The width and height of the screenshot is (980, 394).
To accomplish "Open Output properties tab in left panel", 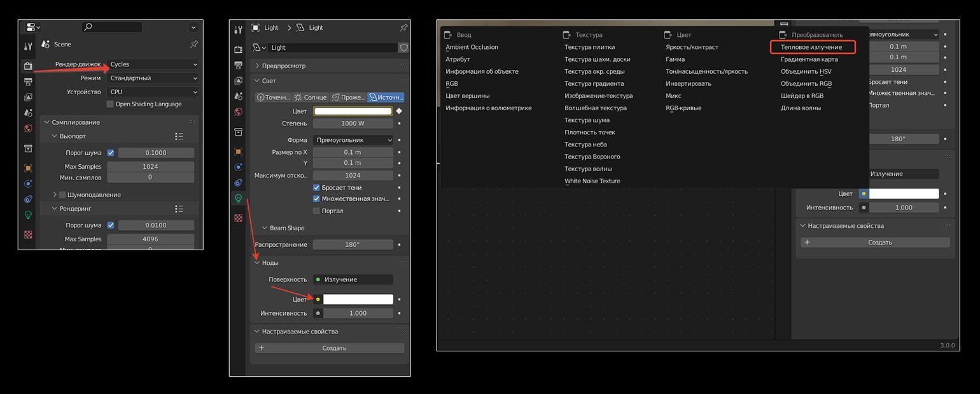I will (28, 82).
